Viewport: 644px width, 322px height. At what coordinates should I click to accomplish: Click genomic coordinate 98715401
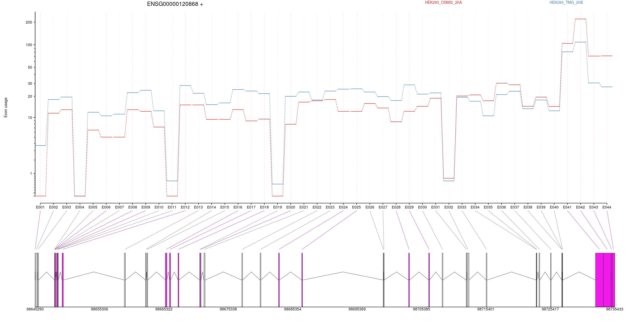486,309
